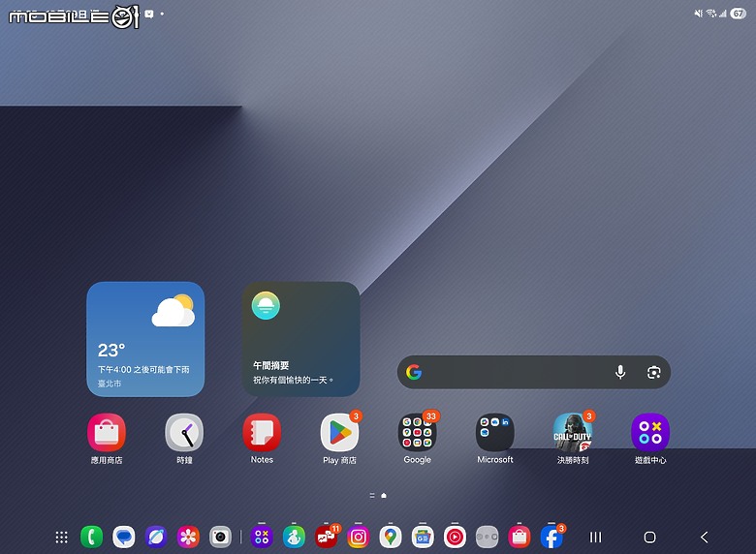Open Play 商店 app
Screen dimensions: 756x554
[339, 432]
